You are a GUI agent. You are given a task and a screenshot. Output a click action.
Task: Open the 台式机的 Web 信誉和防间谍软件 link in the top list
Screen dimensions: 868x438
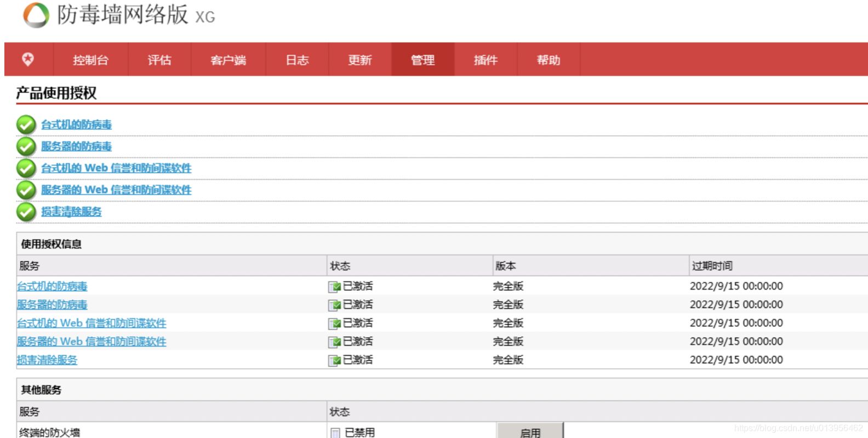[116, 168]
